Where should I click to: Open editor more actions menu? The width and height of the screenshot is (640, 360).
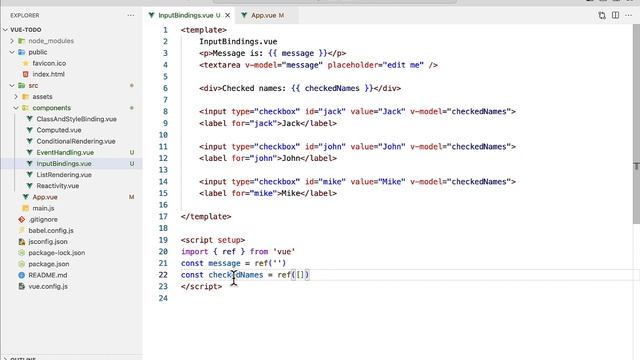coord(629,16)
